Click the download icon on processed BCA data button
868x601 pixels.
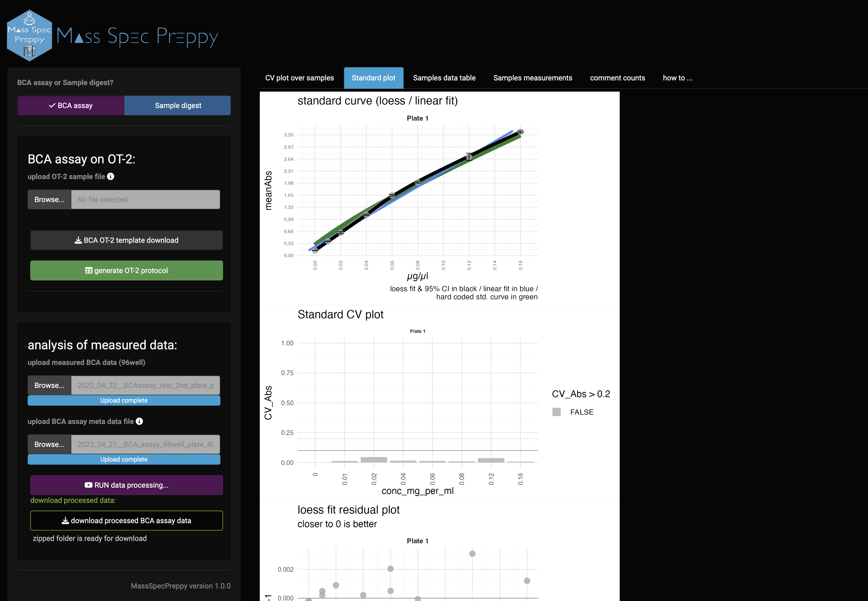point(65,520)
